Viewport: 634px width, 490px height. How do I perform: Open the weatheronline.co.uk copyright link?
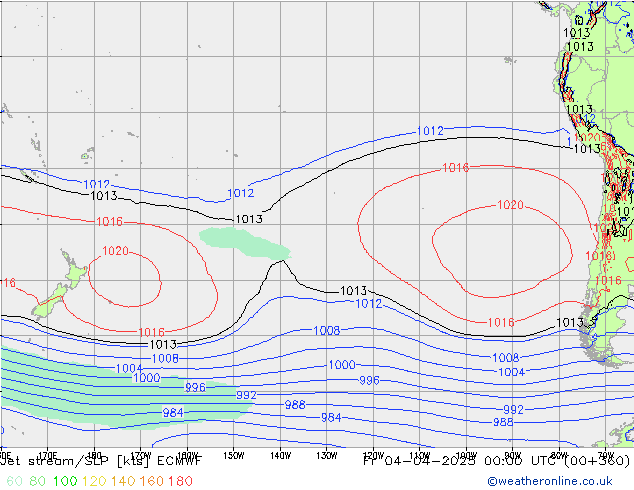(x=550, y=481)
